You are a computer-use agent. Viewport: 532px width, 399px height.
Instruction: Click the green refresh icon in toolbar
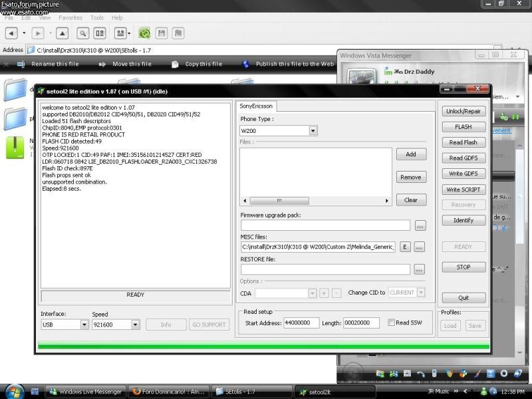click(144, 33)
